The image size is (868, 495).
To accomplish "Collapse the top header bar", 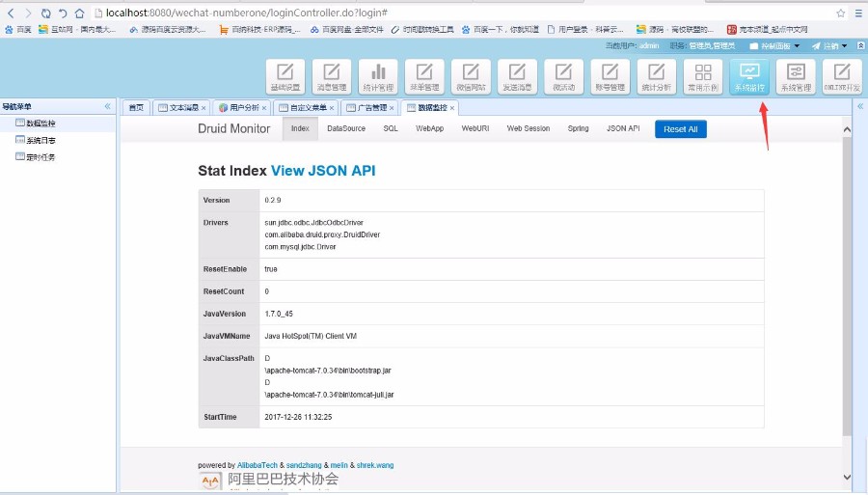I will pos(861,46).
